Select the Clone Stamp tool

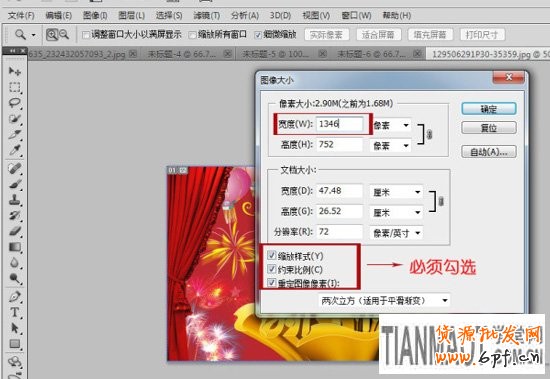pyautogui.click(x=14, y=200)
